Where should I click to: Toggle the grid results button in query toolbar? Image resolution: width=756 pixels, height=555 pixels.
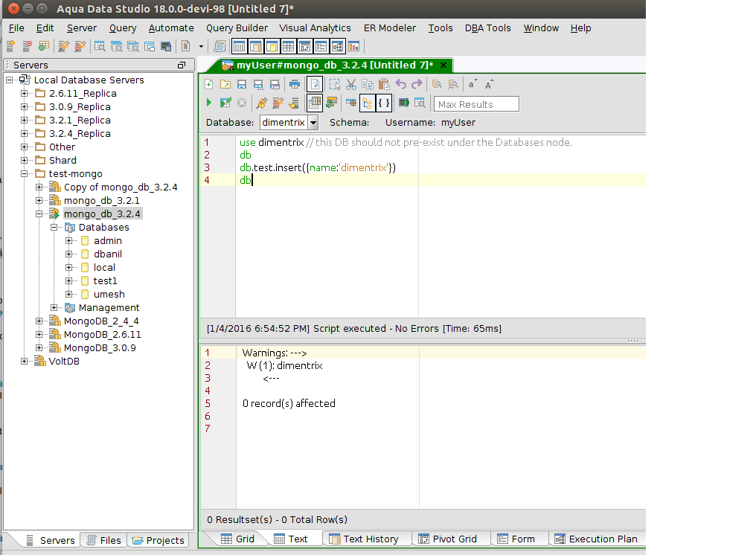314,102
